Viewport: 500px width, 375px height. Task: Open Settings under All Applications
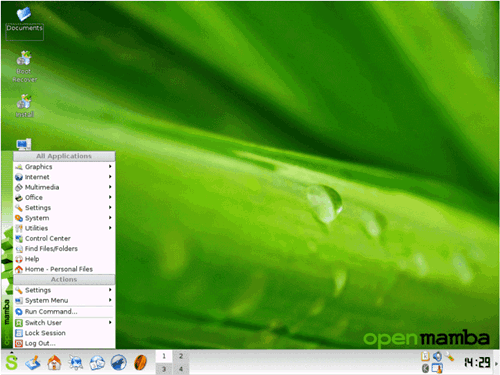point(64,208)
